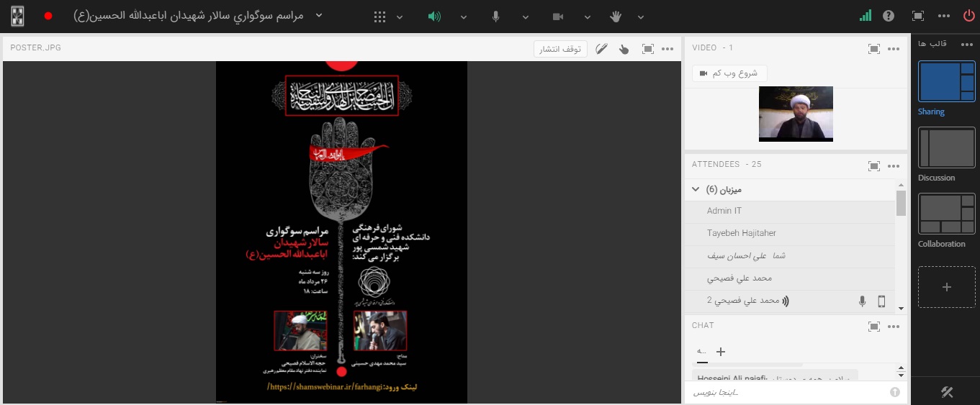Open the speaker options dropdown arrow
980x405 pixels.
click(x=464, y=17)
